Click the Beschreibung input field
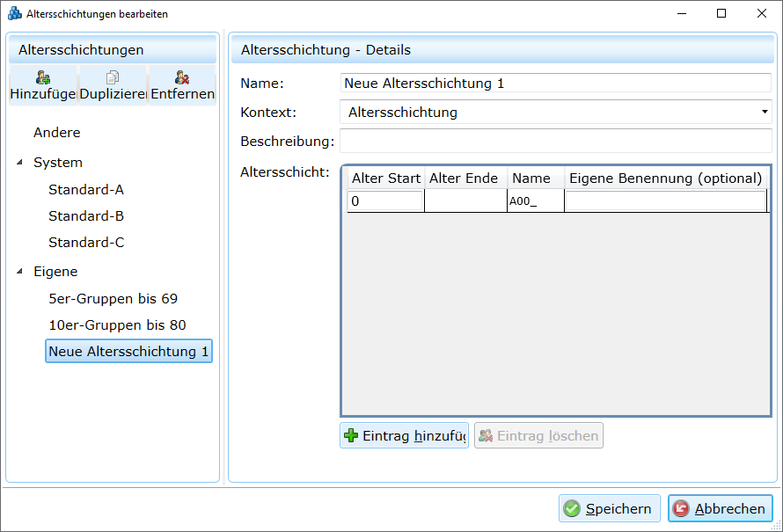Image resolution: width=783 pixels, height=532 pixels. [x=555, y=142]
